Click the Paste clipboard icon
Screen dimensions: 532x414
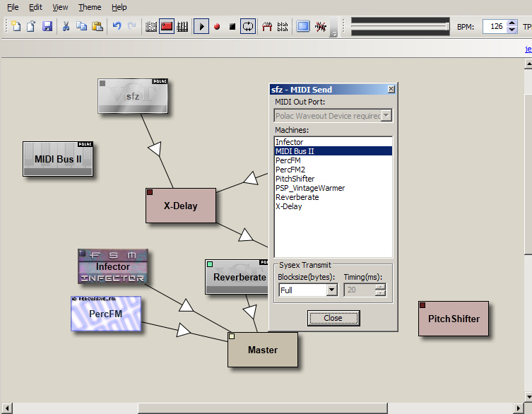(97, 27)
